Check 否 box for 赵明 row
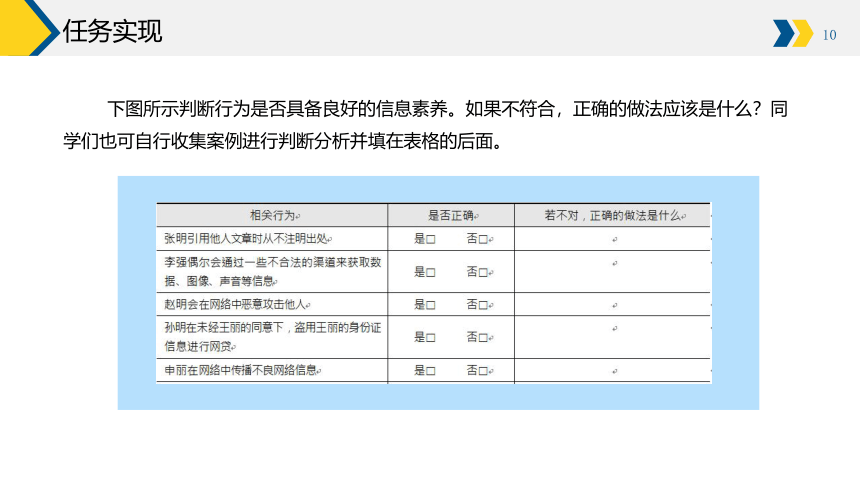The image size is (860, 484). click(483, 305)
